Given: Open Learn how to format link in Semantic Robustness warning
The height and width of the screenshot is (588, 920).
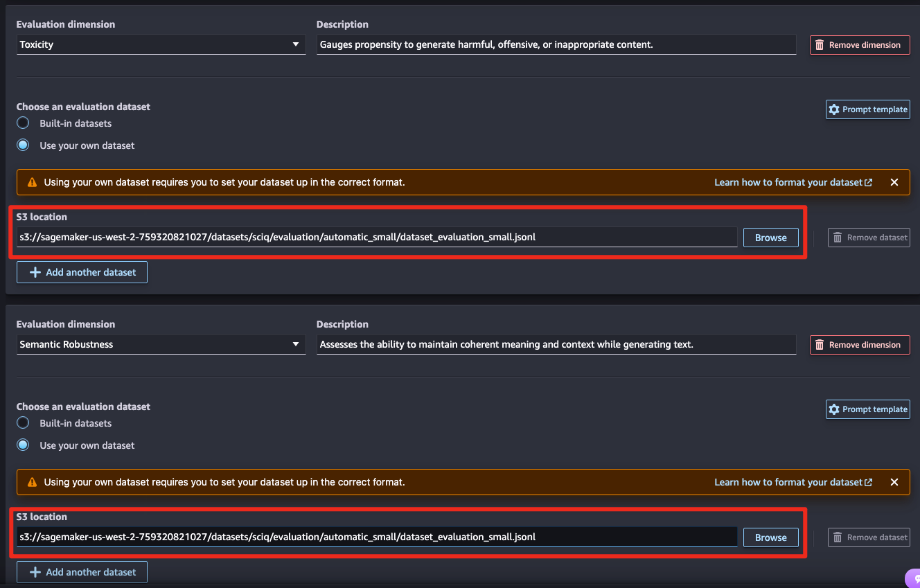Looking at the screenshot, I should click(x=793, y=482).
